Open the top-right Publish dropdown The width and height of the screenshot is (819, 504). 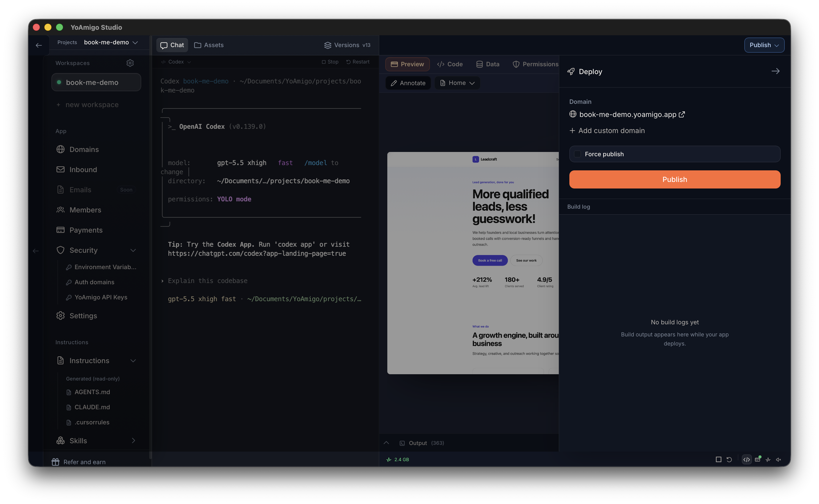coord(764,45)
